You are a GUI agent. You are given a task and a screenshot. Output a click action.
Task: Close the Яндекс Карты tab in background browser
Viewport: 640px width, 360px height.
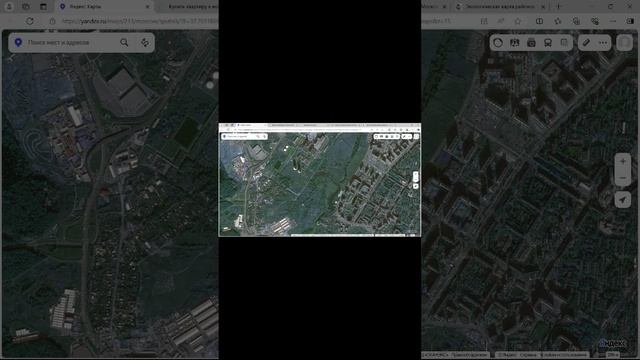point(148,7)
